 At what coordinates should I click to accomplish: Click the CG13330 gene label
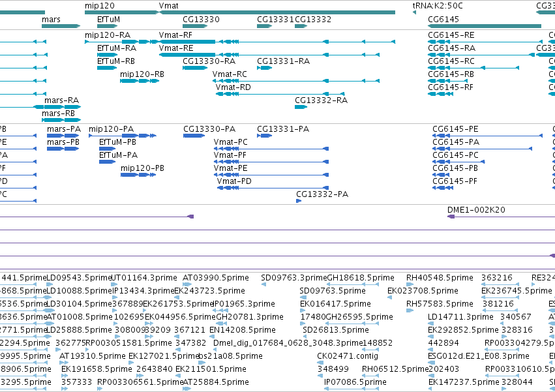(201, 19)
